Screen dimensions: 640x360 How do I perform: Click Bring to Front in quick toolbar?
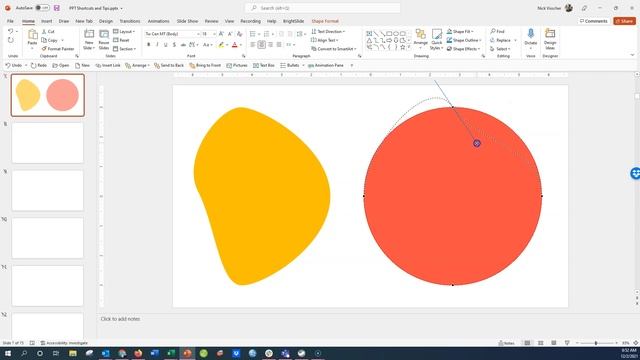[x=205, y=65]
